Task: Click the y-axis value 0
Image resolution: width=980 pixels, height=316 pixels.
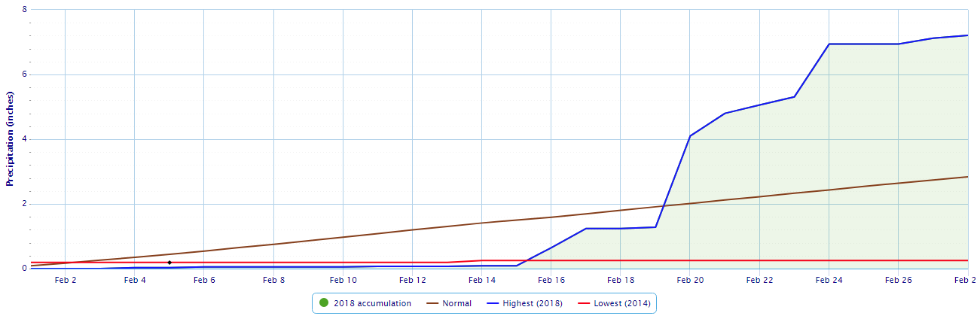Action: (x=25, y=269)
